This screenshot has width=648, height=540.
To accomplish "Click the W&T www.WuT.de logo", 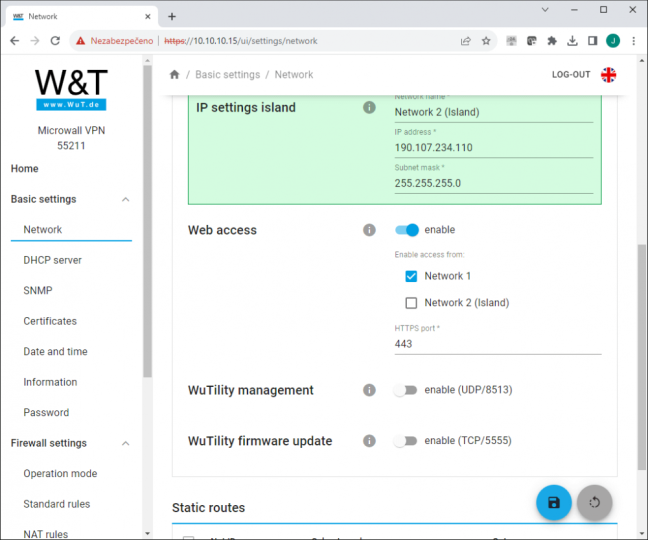I will tap(71, 89).
